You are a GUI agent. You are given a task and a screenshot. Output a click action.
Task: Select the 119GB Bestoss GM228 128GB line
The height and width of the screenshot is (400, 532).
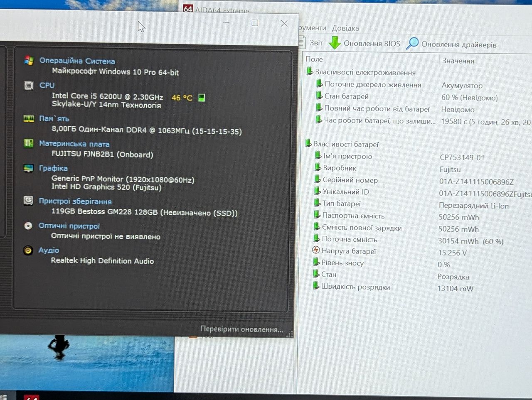tap(144, 212)
